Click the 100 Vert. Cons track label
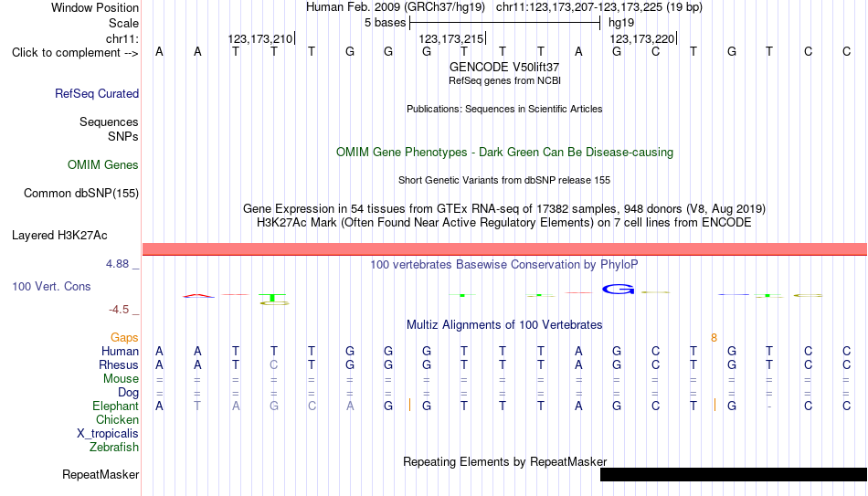The width and height of the screenshot is (868, 496). click(51, 286)
